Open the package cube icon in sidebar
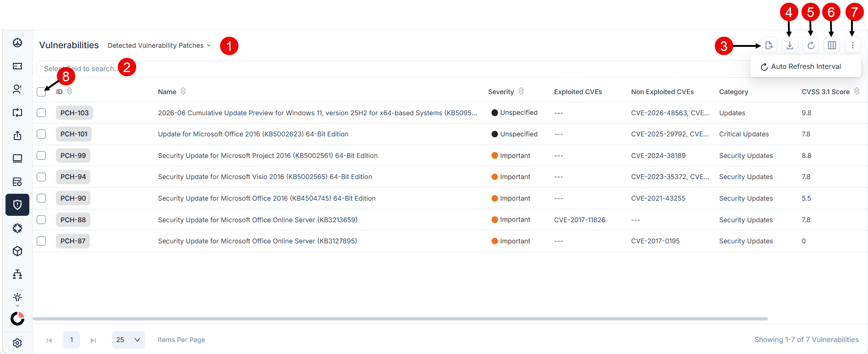868x354 pixels. click(x=17, y=251)
